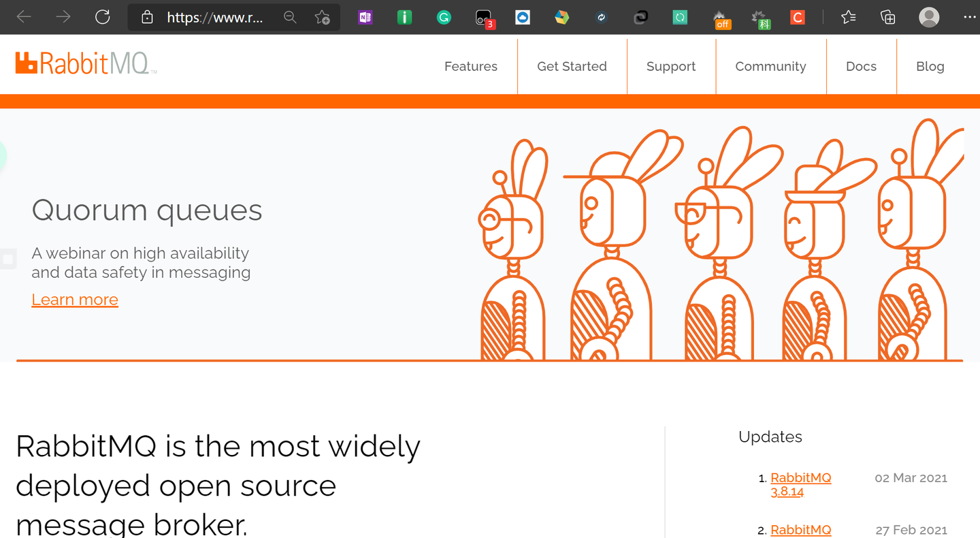Click the orange 'off' adblocker extension
The width and height of the screenshot is (980, 538).
coord(722,17)
